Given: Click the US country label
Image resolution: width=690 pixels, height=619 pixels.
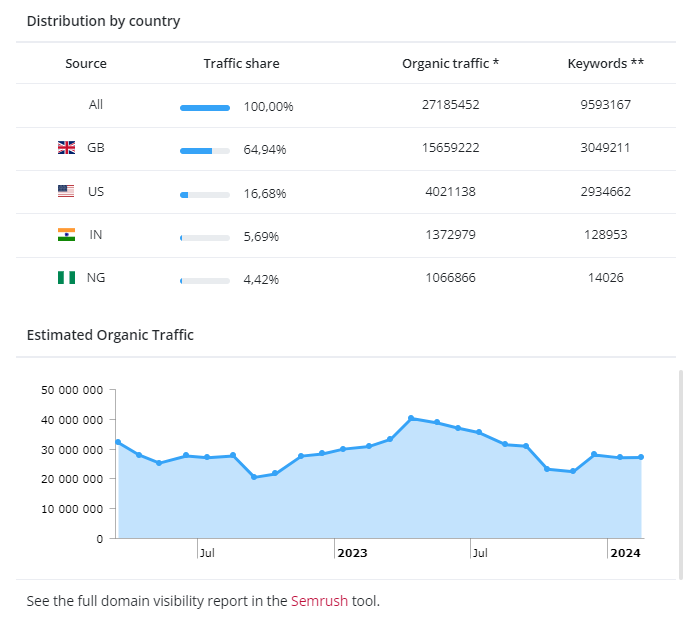Looking at the screenshot, I should 96,191.
